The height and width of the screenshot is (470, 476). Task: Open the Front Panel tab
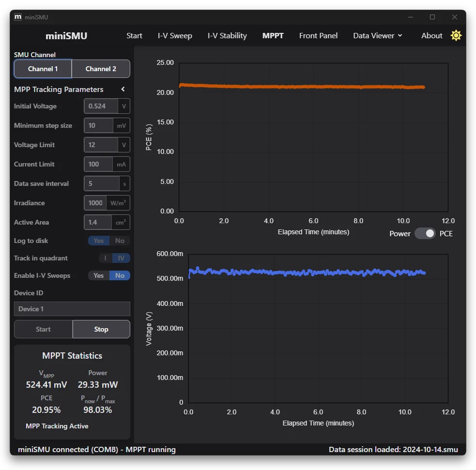click(x=318, y=35)
